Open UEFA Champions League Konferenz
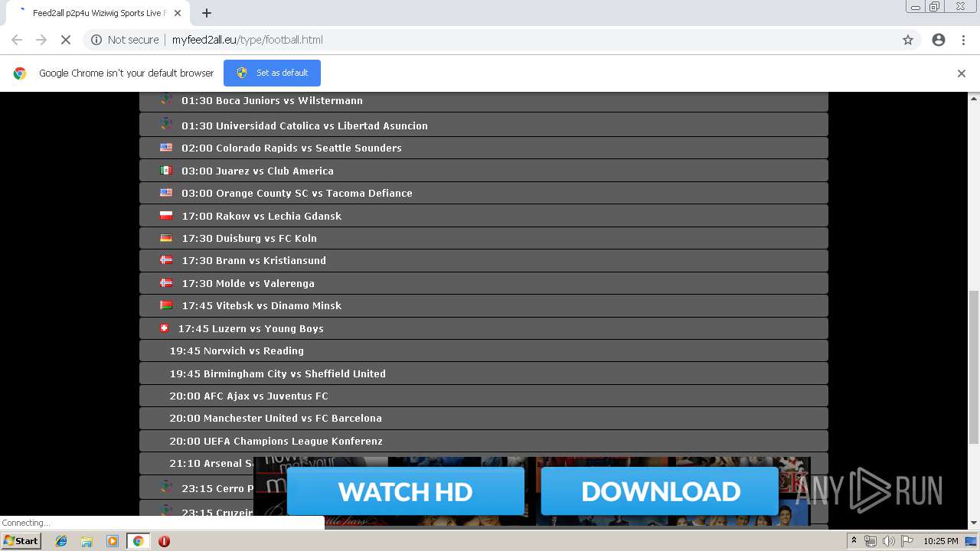Screen dimensions: 980x551 click(x=276, y=441)
